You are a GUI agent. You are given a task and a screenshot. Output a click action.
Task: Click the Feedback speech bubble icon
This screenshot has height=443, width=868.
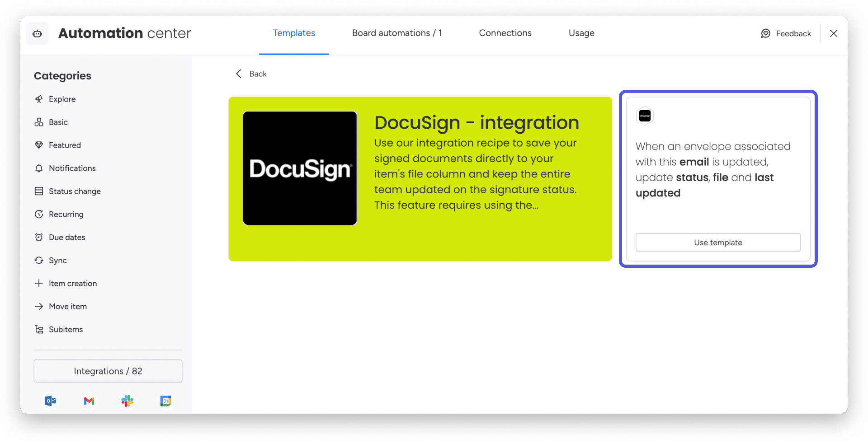point(765,33)
